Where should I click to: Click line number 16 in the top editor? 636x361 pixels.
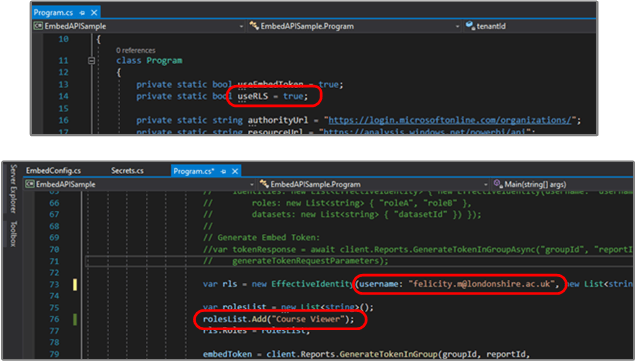pyautogui.click(x=64, y=120)
